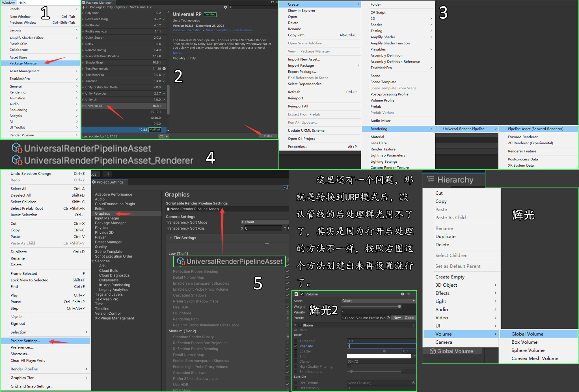Enable the Threshold override checkbox
The width and height of the screenshot is (579, 392).
[x=295, y=341]
